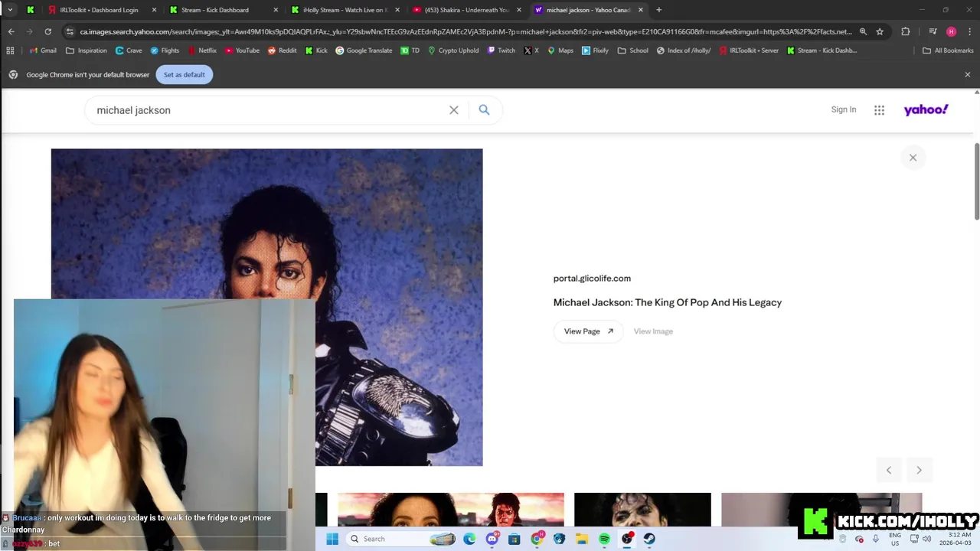Open the IRLToolkit • Server bookmark
The image size is (980, 551).
click(x=749, y=51)
